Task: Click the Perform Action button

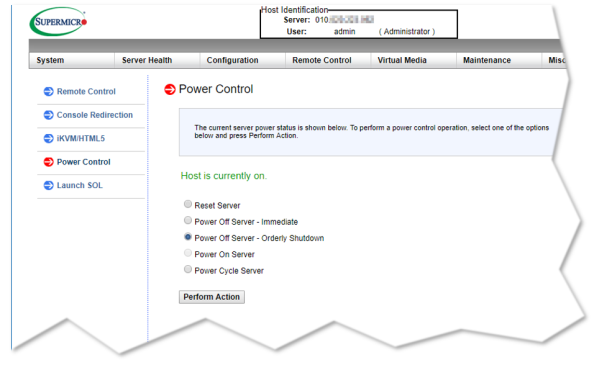Action: point(211,297)
